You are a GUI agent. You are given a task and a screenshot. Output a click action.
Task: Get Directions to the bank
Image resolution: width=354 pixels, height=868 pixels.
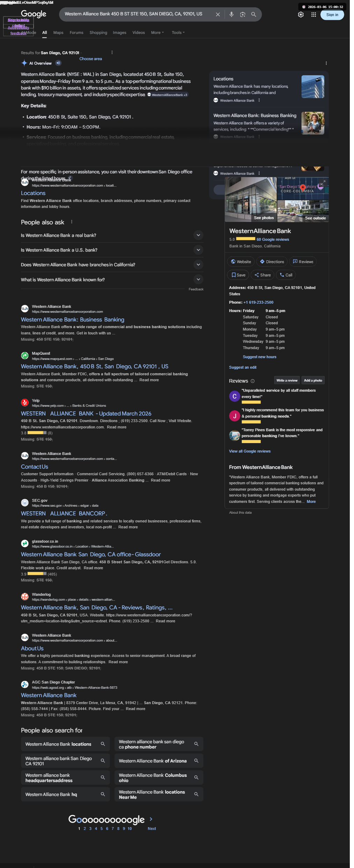click(272, 262)
